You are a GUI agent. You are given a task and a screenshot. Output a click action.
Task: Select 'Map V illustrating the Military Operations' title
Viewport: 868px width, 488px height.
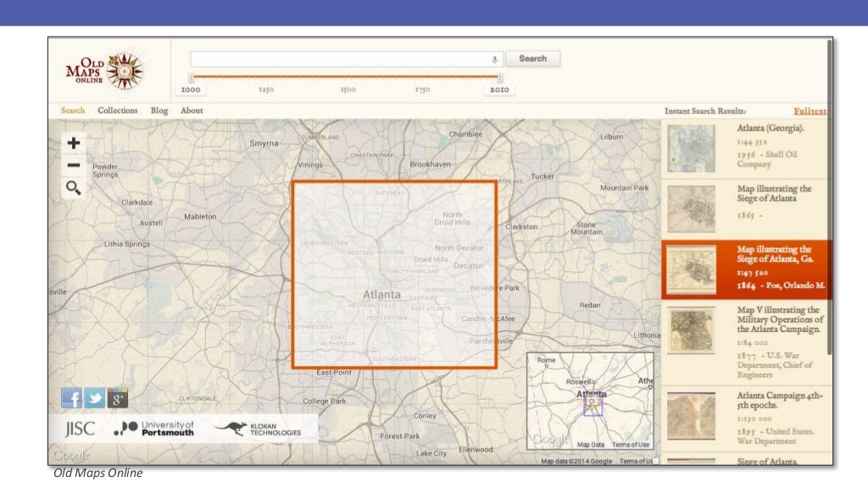780,319
